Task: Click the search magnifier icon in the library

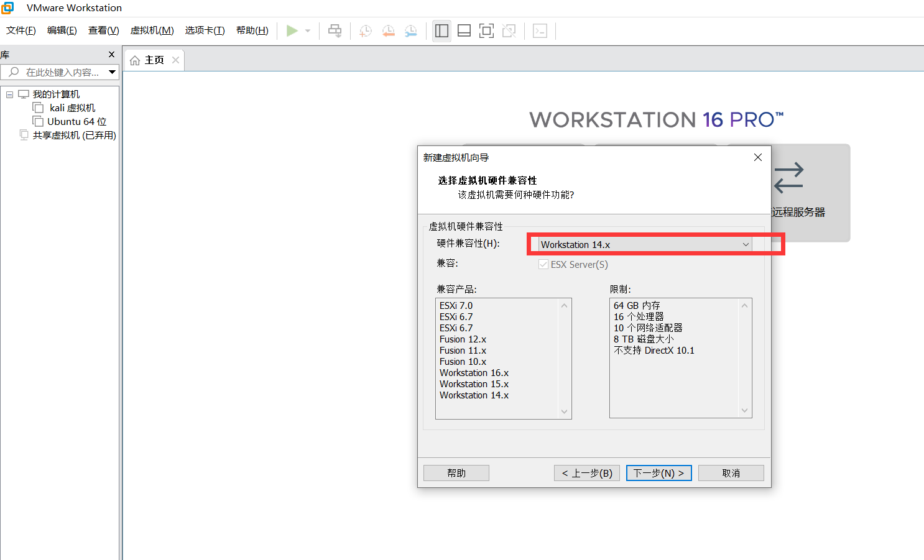Action: tap(14, 72)
